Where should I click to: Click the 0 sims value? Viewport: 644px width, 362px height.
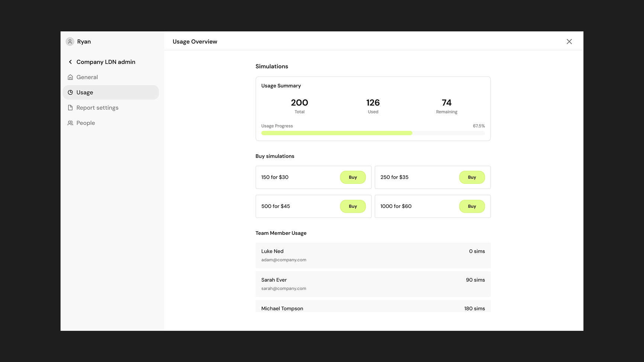click(x=477, y=251)
